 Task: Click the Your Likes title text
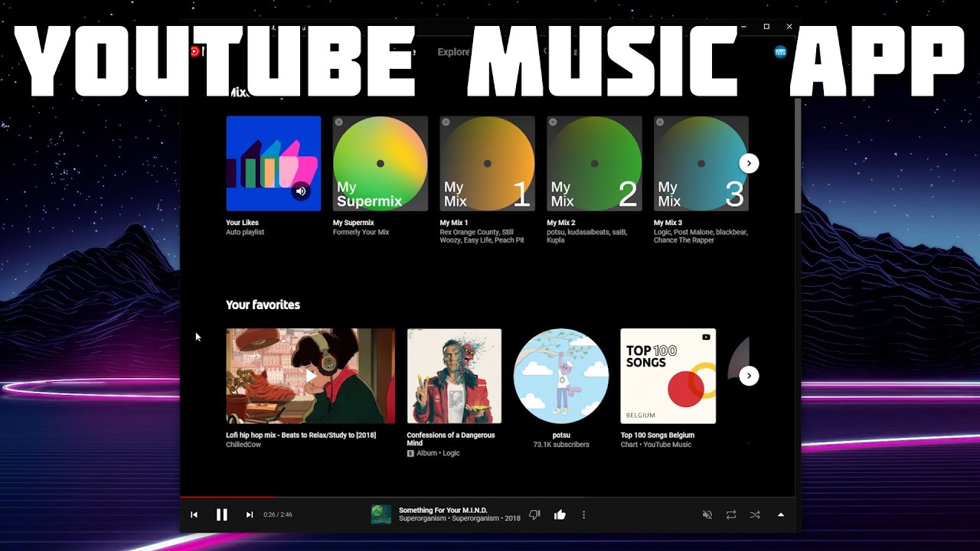[241, 223]
